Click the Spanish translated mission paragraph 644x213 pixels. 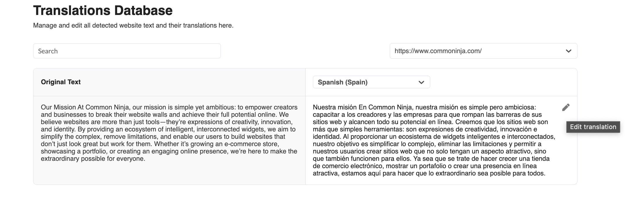tap(434, 140)
